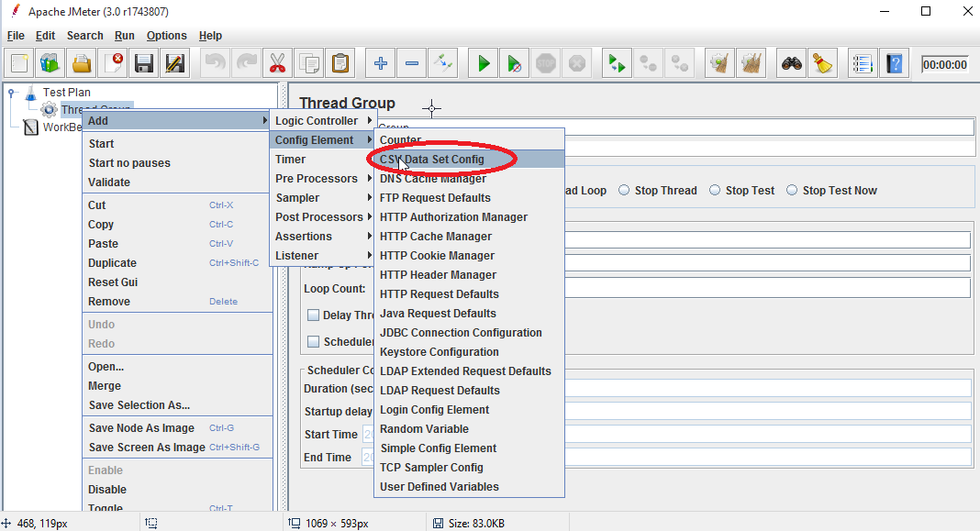Click Duplicate in the context menu
This screenshot has width=980, height=531.
pyautogui.click(x=177, y=263)
